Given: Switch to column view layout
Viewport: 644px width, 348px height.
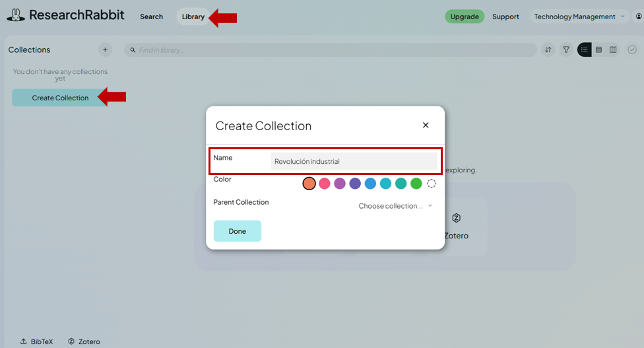Looking at the screenshot, I should 613,50.
